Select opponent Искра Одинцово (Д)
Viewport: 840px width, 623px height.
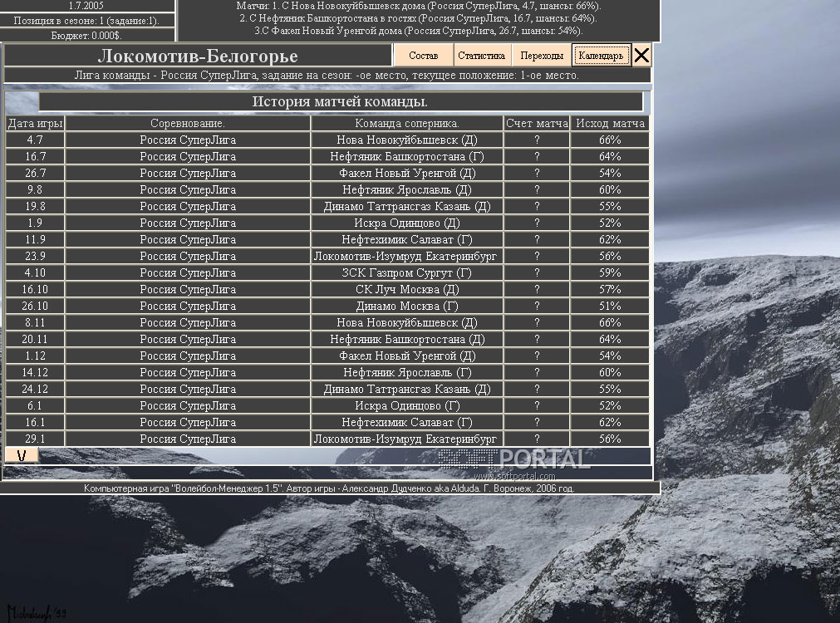407,223
